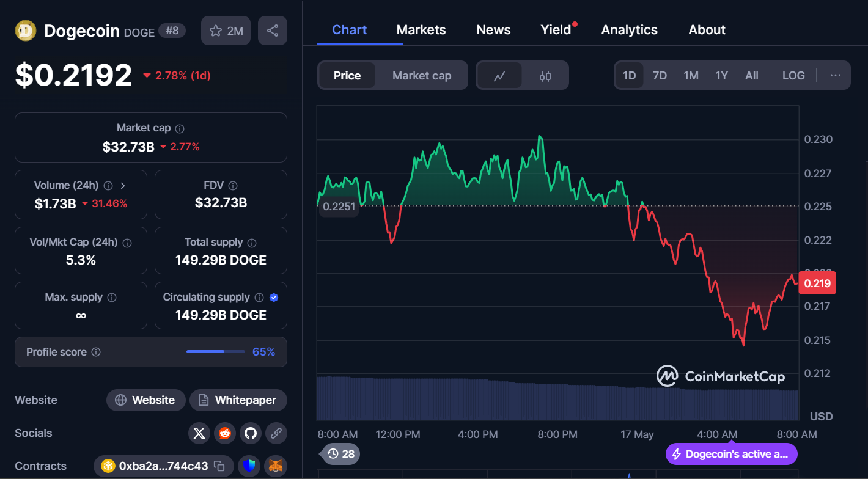This screenshot has height=479, width=868.
Task: Add token to MetaMask fox icon
Action: click(x=276, y=466)
